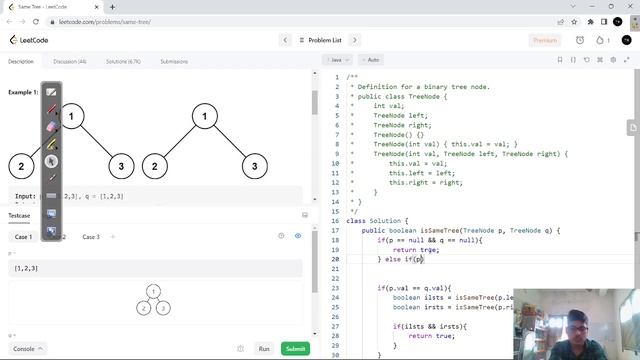Click the help icon in testcase panel
Screen dimensions: 640x360
281,236
